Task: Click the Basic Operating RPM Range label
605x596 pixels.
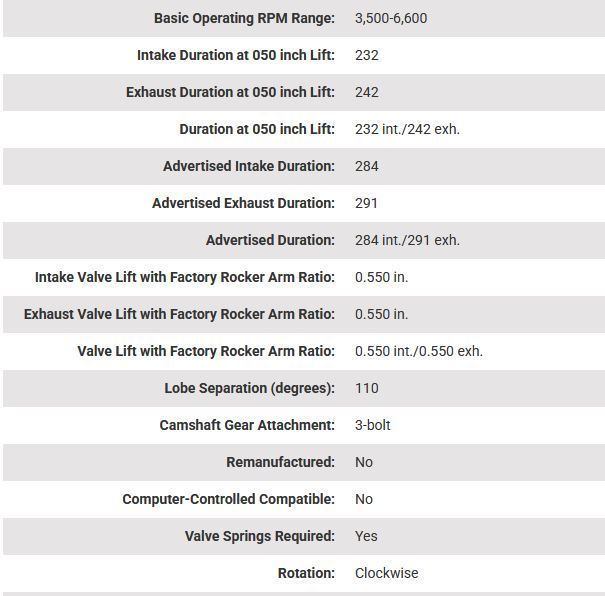Action: [x=244, y=18]
